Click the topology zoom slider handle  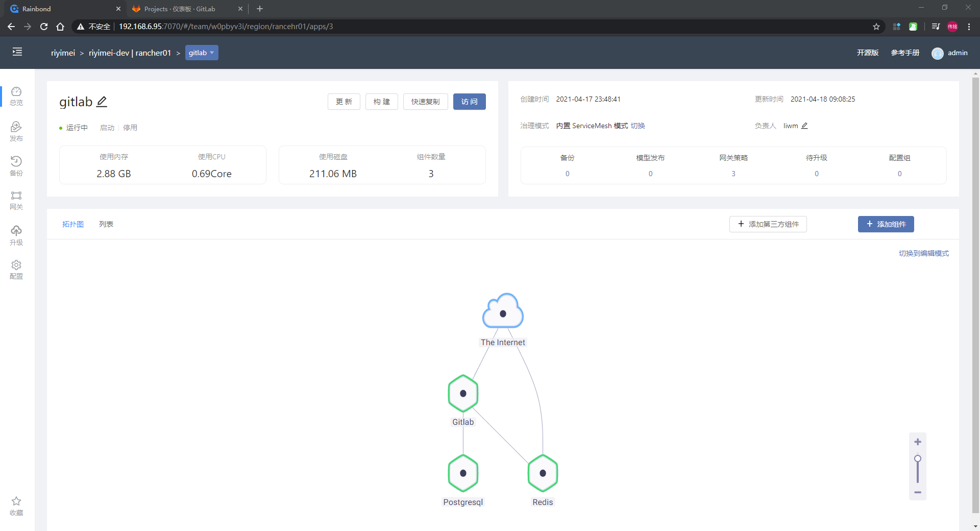(x=918, y=458)
